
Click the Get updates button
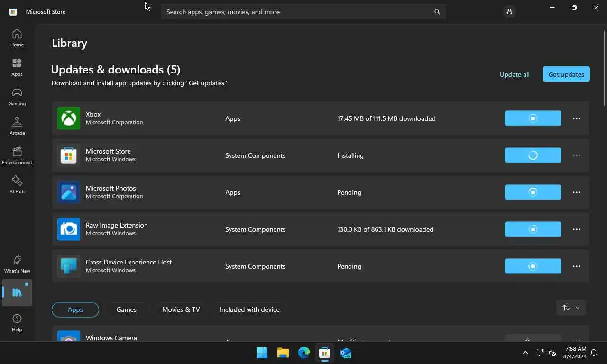[x=566, y=74]
